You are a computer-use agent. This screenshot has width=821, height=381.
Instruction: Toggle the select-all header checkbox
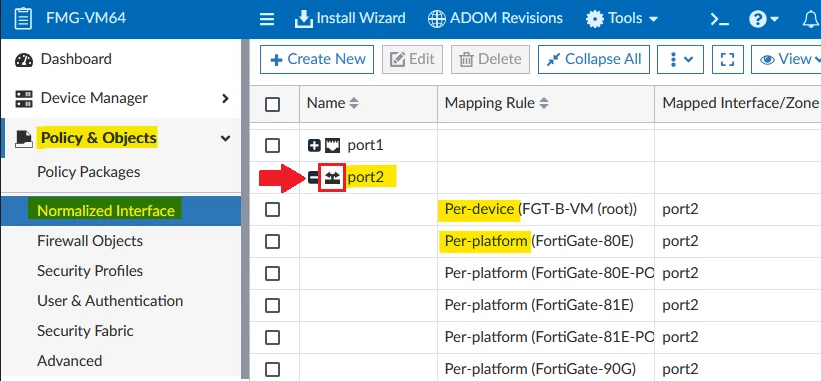click(272, 105)
